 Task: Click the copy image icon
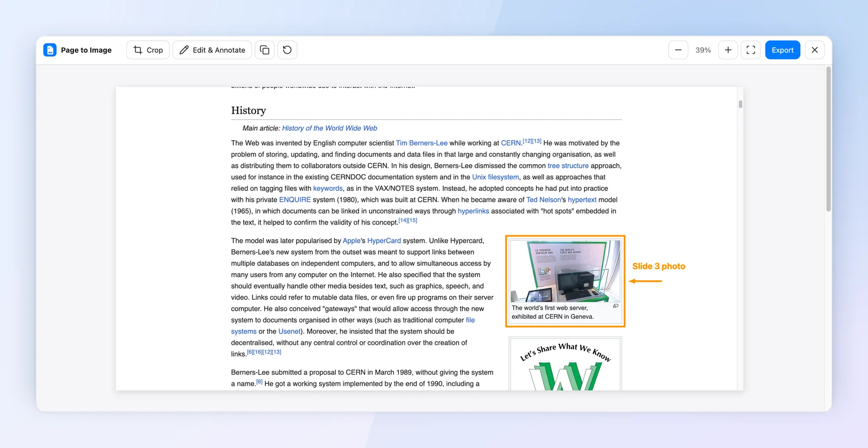[x=265, y=50]
